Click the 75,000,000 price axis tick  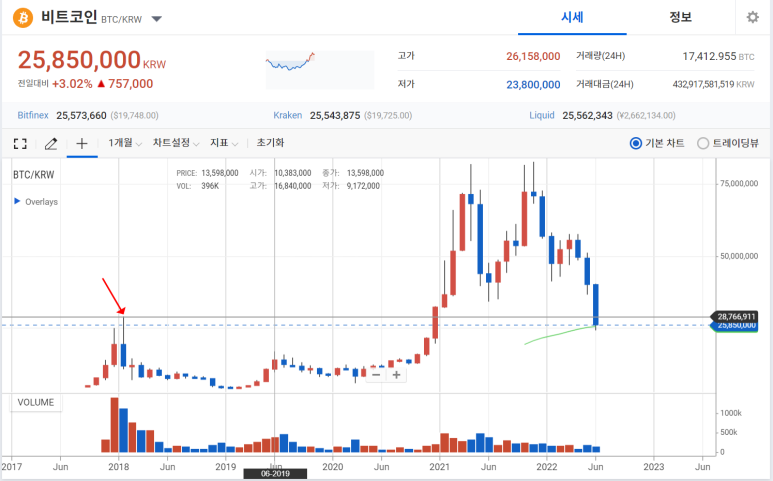click(x=738, y=183)
